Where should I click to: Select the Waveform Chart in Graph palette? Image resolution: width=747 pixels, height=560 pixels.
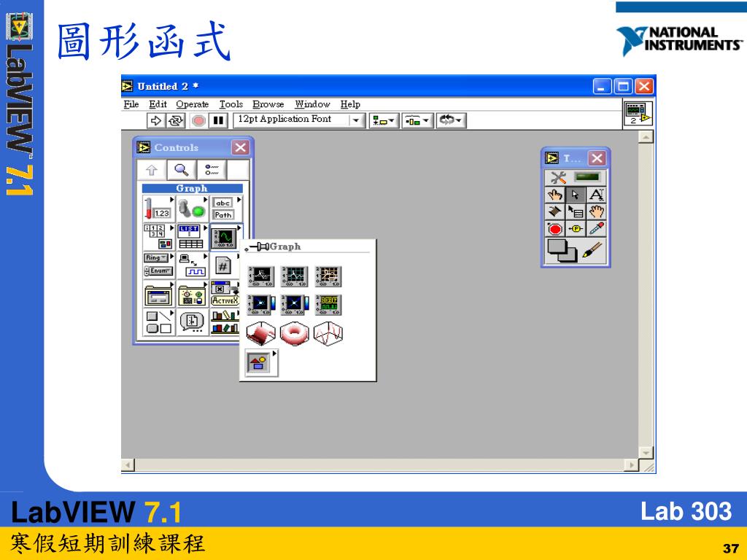point(261,276)
